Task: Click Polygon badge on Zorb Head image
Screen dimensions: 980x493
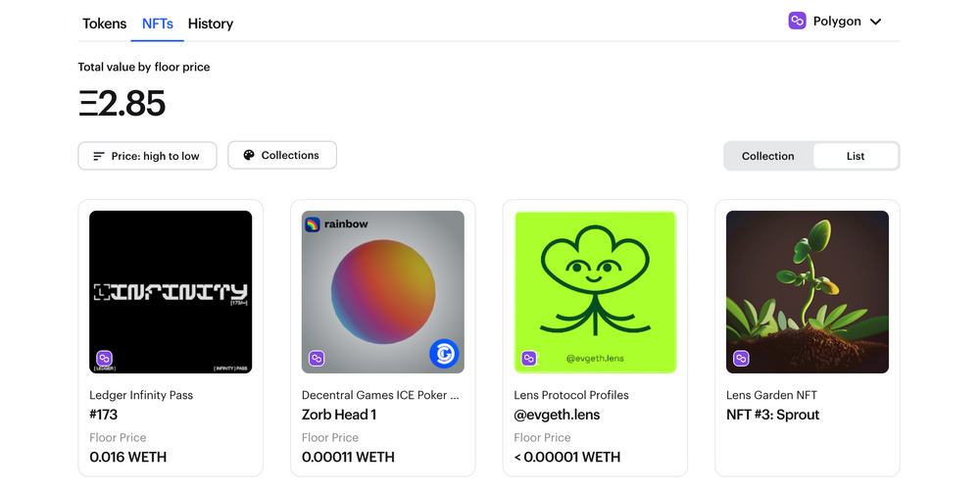Action: click(x=317, y=359)
